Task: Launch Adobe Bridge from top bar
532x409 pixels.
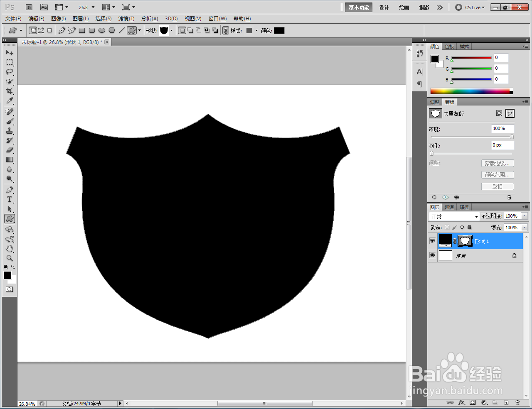Action: pyautogui.click(x=29, y=7)
